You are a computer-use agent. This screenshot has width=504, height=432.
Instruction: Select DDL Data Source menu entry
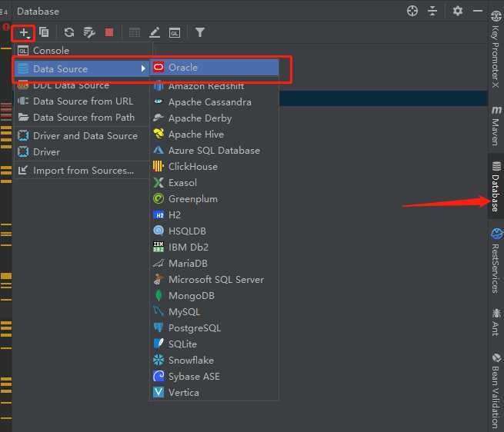pyautogui.click(x=82, y=85)
